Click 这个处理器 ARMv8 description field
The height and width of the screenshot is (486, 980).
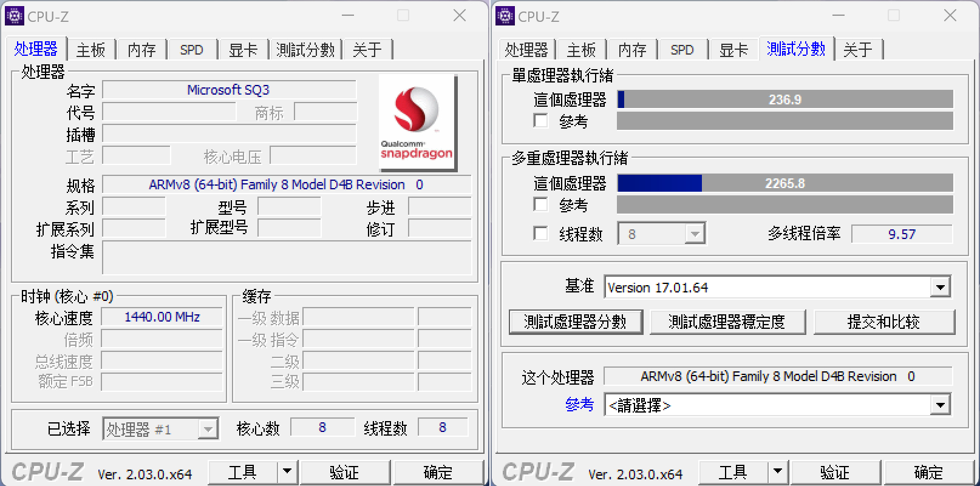pos(778,376)
